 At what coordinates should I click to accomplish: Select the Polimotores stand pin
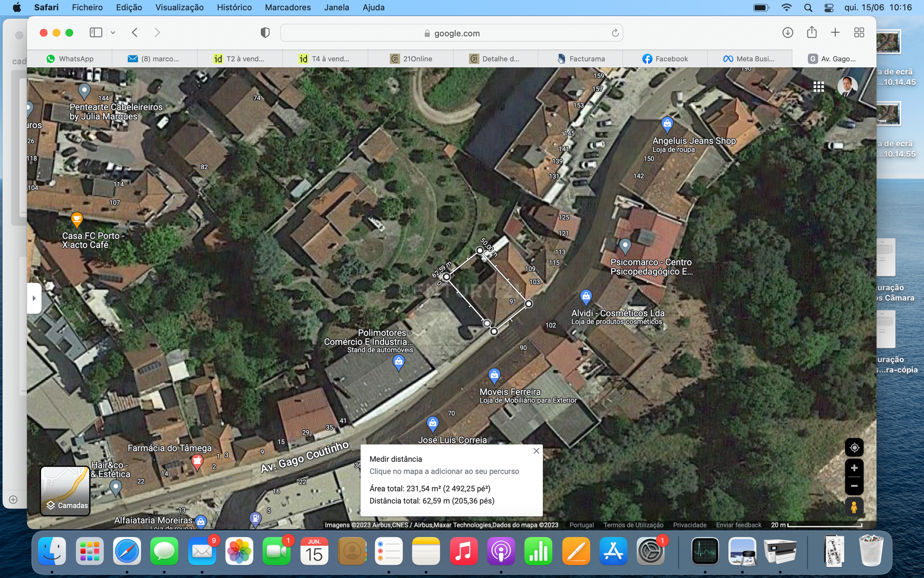pos(398,363)
